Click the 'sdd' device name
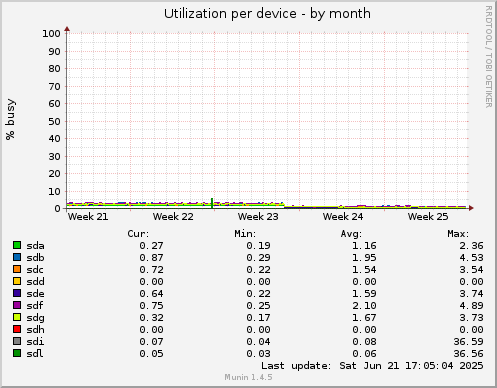This screenshot has height=388, width=497. (35, 282)
